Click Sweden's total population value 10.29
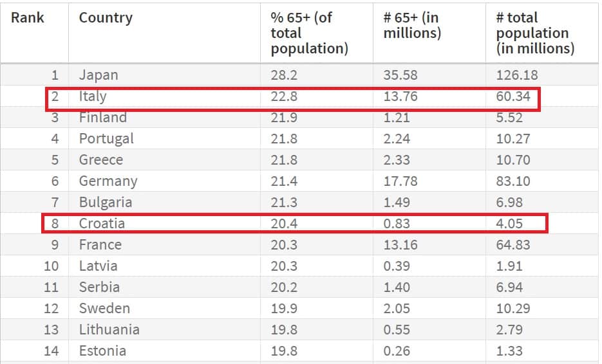 [x=513, y=309]
